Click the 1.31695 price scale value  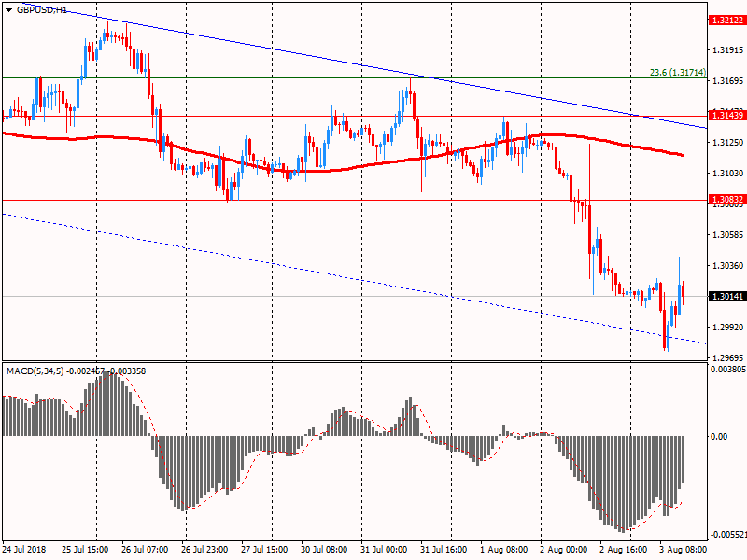[727, 81]
